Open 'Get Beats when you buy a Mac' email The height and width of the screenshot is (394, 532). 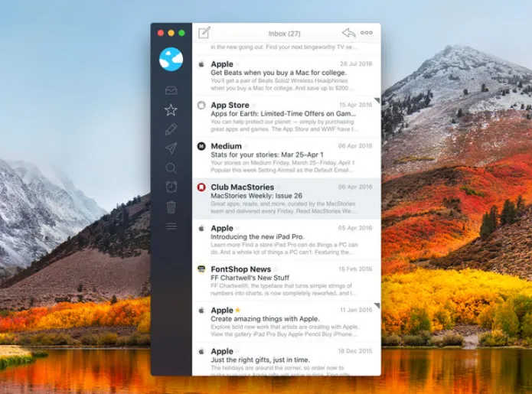click(286, 76)
